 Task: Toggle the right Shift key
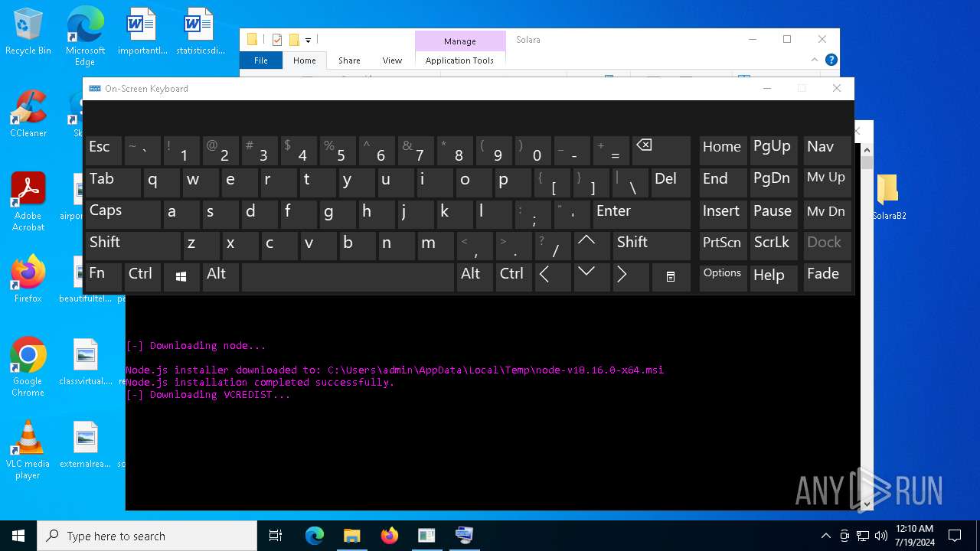(x=652, y=246)
